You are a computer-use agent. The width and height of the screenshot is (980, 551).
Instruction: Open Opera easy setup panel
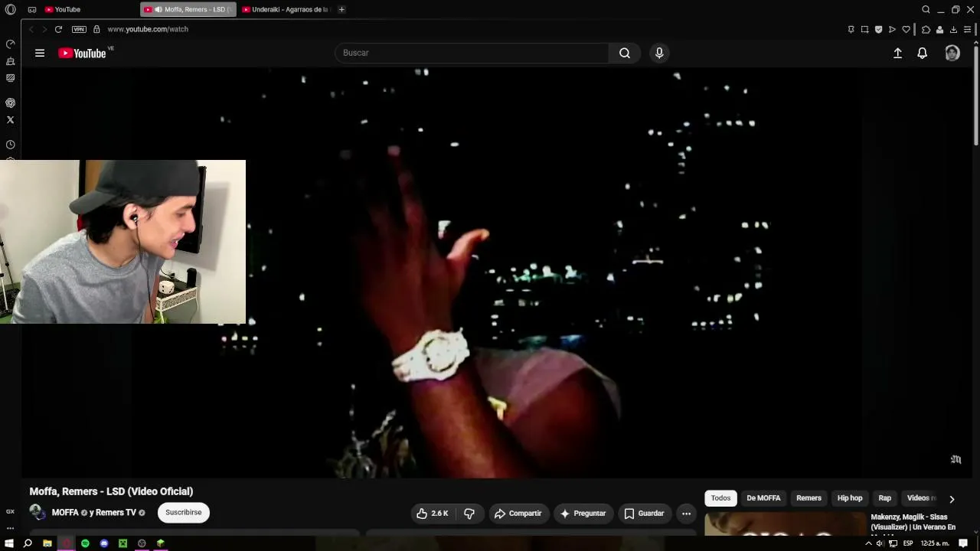coord(967,29)
